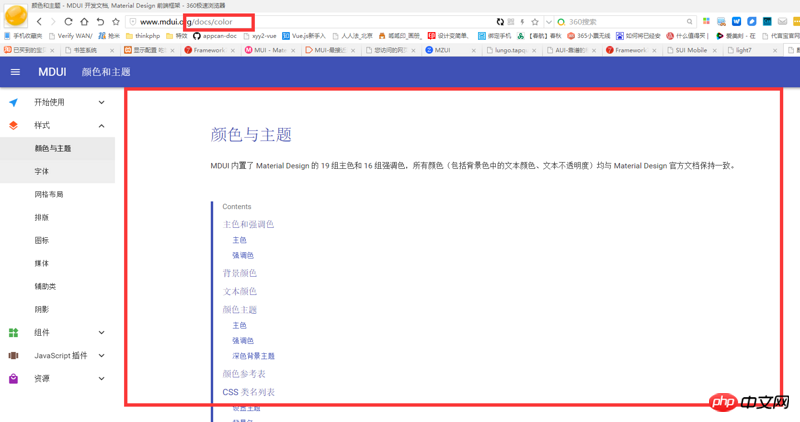This screenshot has height=422, width=800.
Task: Bookmark page with star icon left of address bar
Action: [116, 22]
